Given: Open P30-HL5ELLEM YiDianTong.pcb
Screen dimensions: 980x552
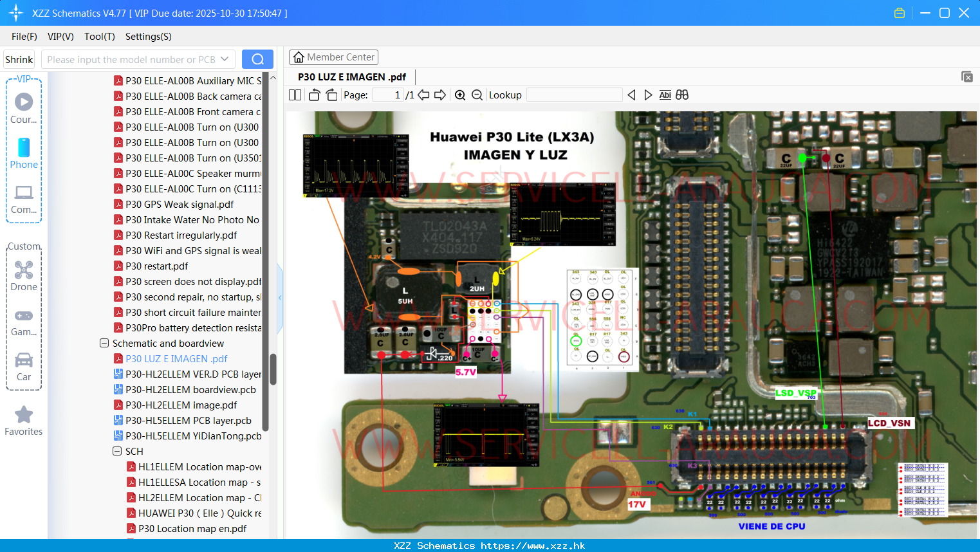Looking at the screenshot, I should (x=187, y=436).
